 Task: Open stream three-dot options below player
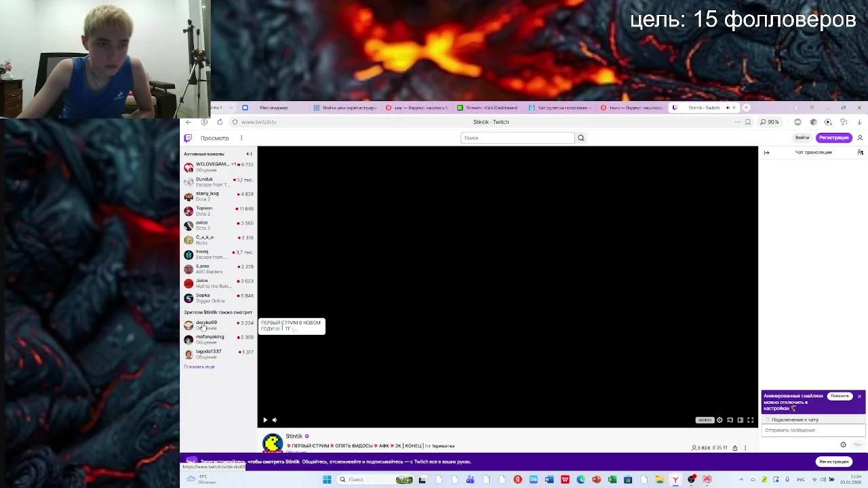tap(745, 448)
